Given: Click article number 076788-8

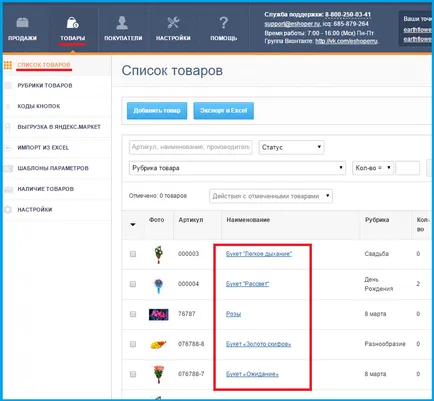Looking at the screenshot, I should pos(191,344).
